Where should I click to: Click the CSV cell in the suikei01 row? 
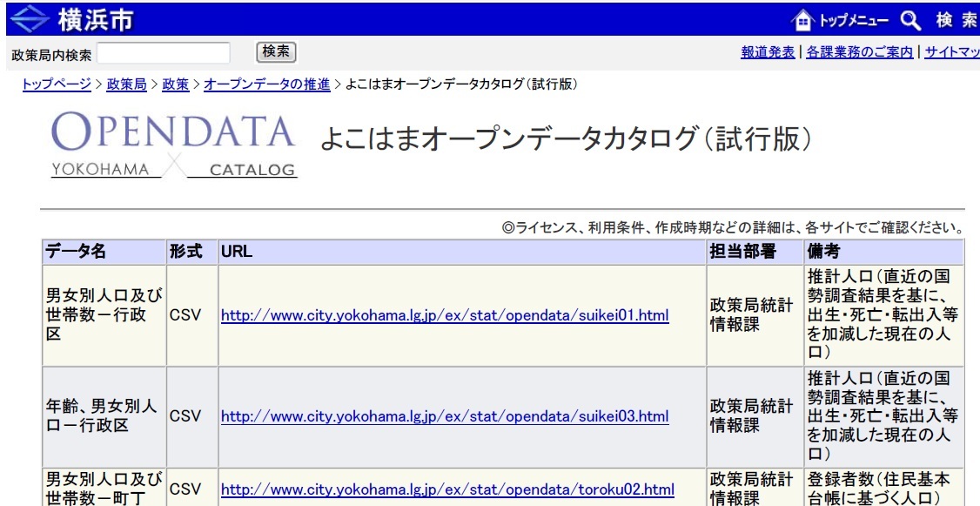[x=191, y=315]
